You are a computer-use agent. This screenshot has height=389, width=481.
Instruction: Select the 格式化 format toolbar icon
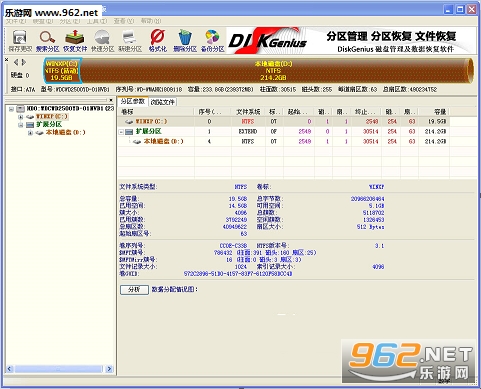[x=158, y=41]
